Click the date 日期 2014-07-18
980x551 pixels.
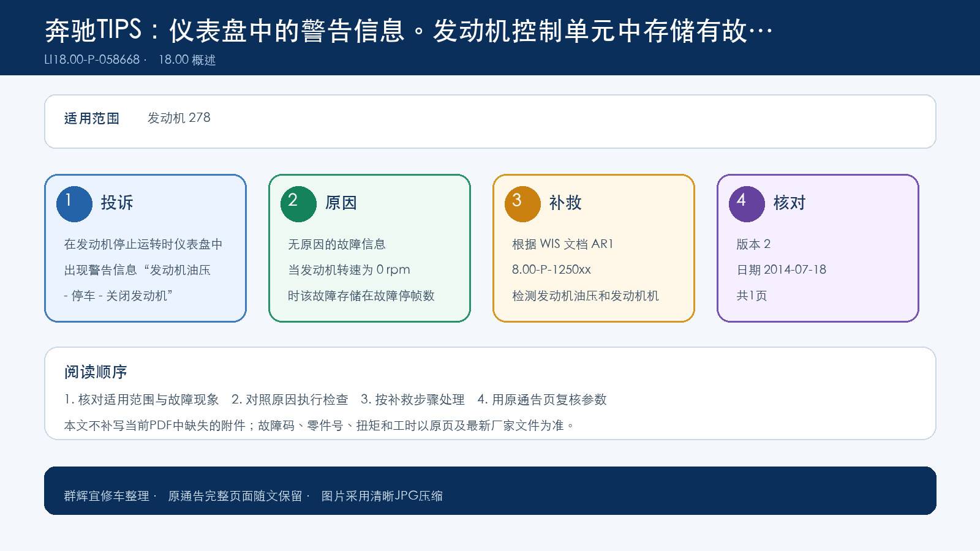pos(782,270)
